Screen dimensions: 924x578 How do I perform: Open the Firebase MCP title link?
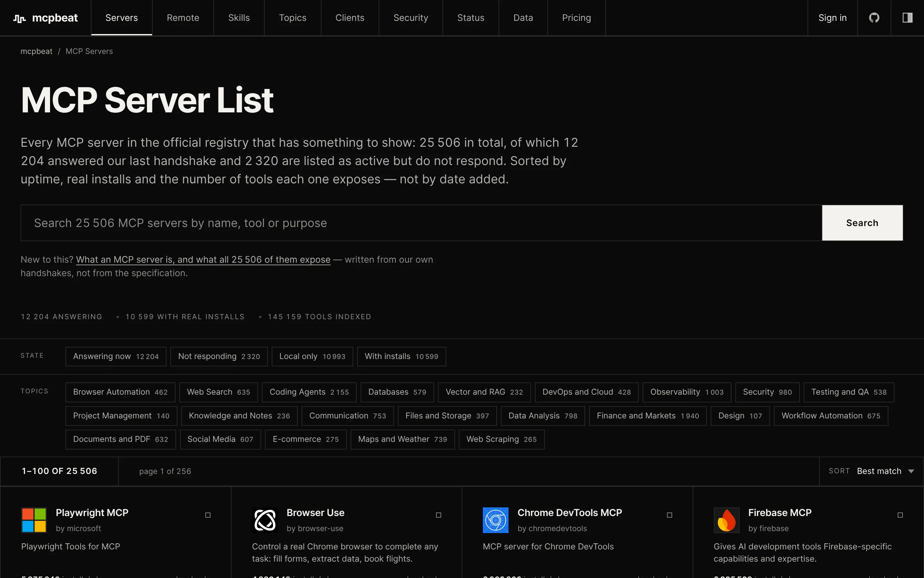pyautogui.click(x=780, y=512)
